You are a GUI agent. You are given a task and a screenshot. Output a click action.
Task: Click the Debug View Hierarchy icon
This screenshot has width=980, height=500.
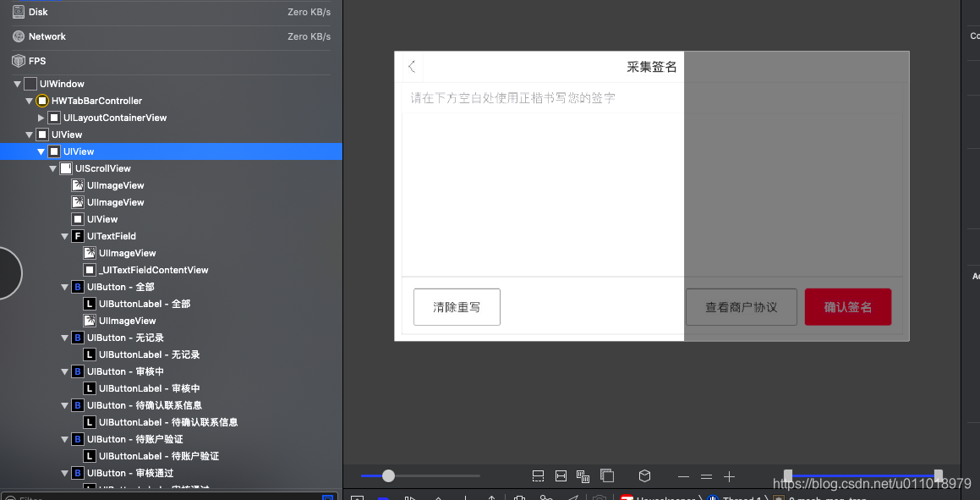point(519,497)
